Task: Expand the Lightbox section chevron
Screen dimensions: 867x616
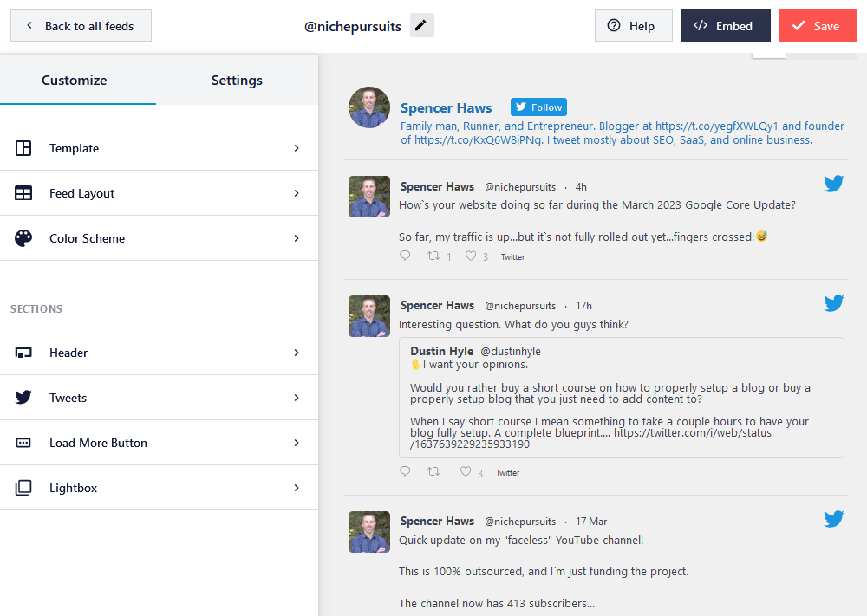Action: coord(297,488)
